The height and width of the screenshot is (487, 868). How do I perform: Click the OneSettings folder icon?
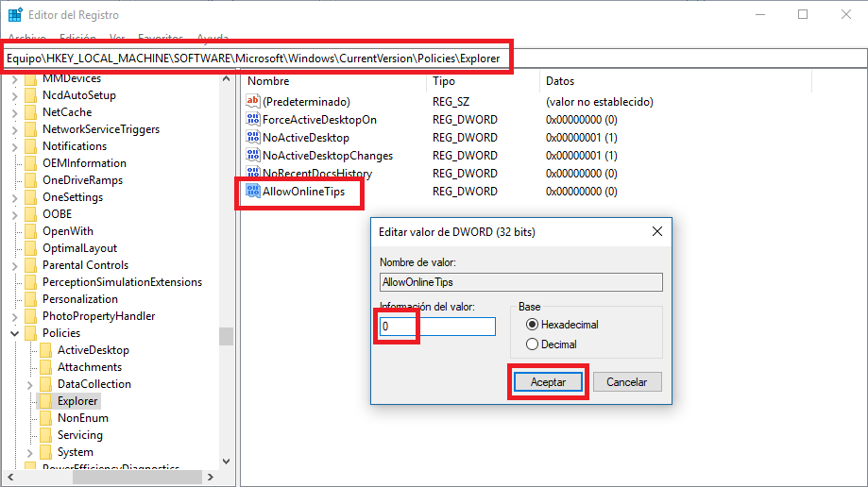31,197
